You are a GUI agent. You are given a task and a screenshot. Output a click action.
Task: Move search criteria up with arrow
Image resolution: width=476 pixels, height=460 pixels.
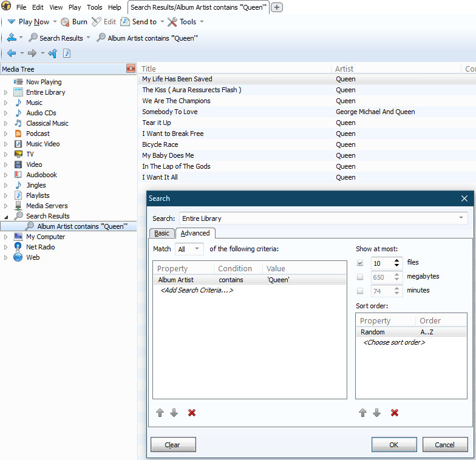pos(160,413)
